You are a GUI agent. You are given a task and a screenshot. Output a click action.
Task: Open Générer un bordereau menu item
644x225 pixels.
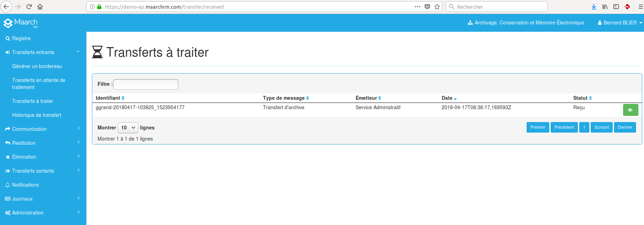point(37,66)
